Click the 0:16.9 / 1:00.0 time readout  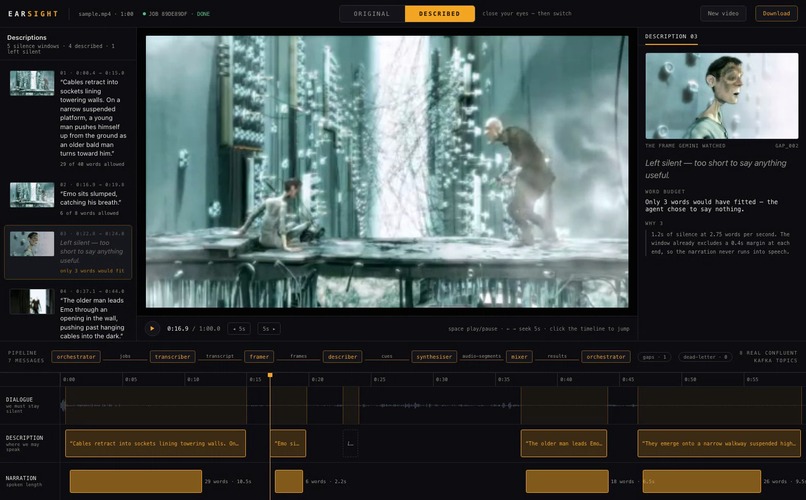point(193,328)
